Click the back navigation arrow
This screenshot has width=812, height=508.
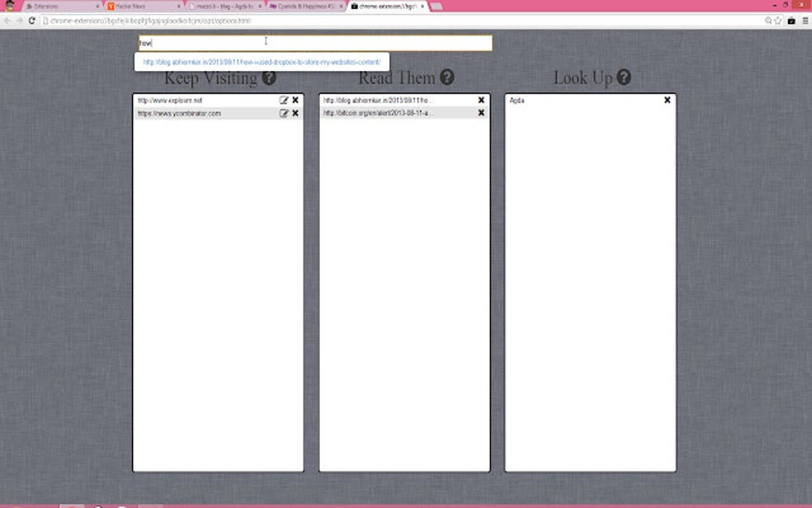pyautogui.click(x=6, y=20)
